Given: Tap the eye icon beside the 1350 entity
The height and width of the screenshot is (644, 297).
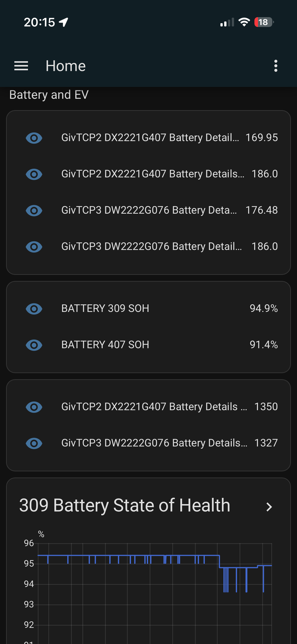Looking at the screenshot, I should pyautogui.click(x=34, y=407).
